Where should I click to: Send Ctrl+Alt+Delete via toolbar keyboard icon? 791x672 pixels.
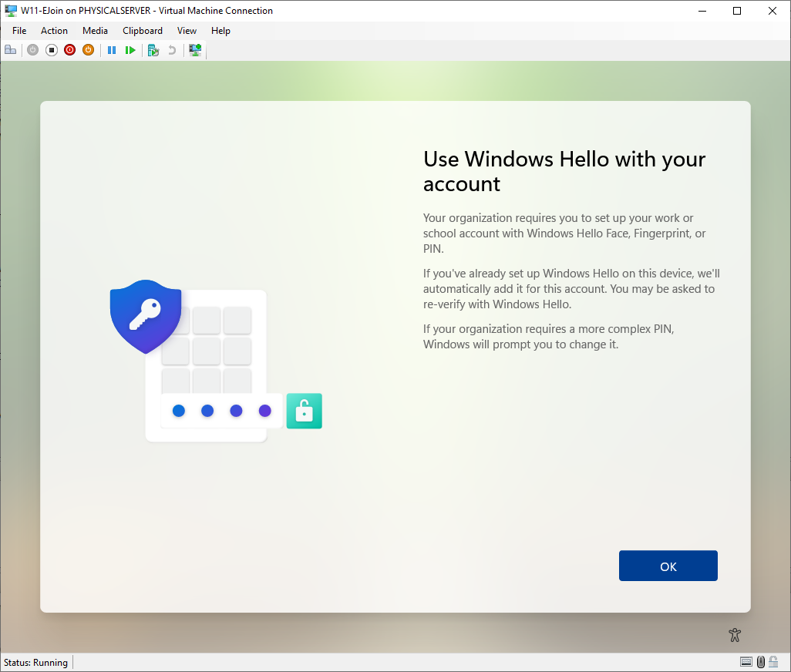point(11,50)
